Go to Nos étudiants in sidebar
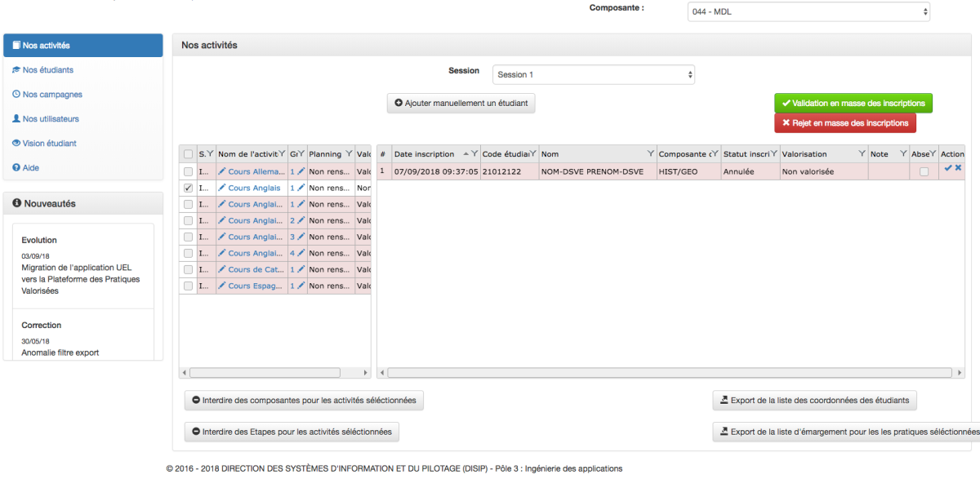 (x=47, y=70)
